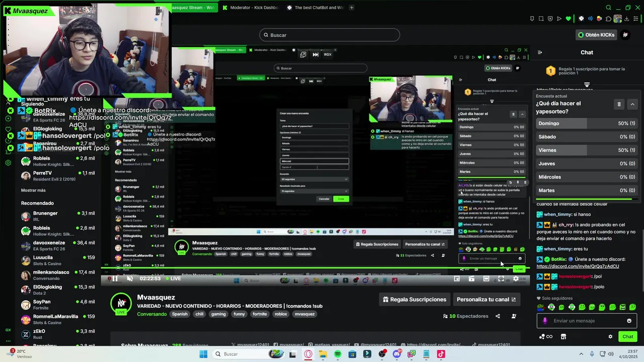Vote for Jueves in the poll
This screenshot has height=362, width=644.
[x=587, y=163]
